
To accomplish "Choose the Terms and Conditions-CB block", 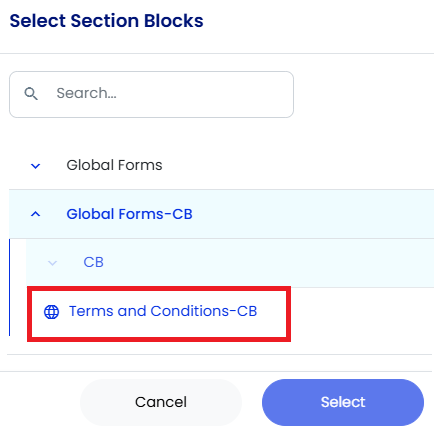I will click(x=163, y=311).
